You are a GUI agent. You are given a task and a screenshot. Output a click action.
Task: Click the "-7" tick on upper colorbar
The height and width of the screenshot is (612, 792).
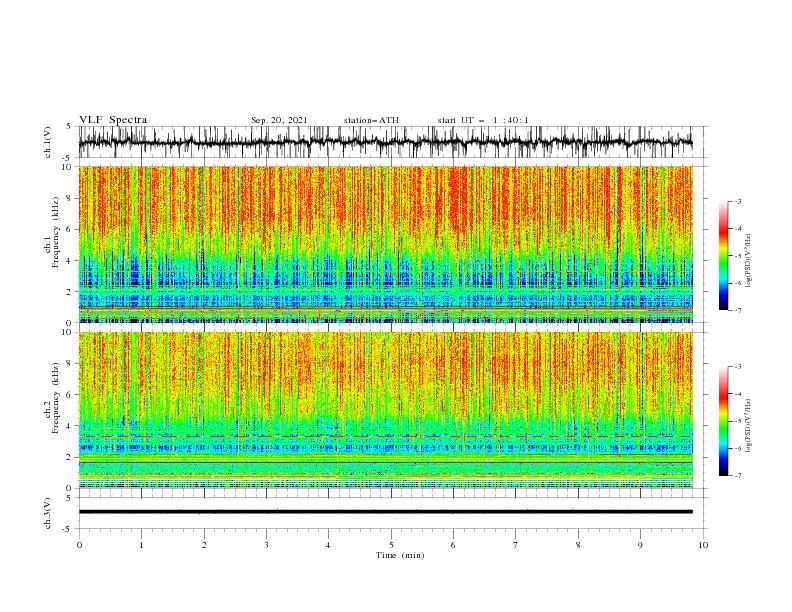point(737,310)
